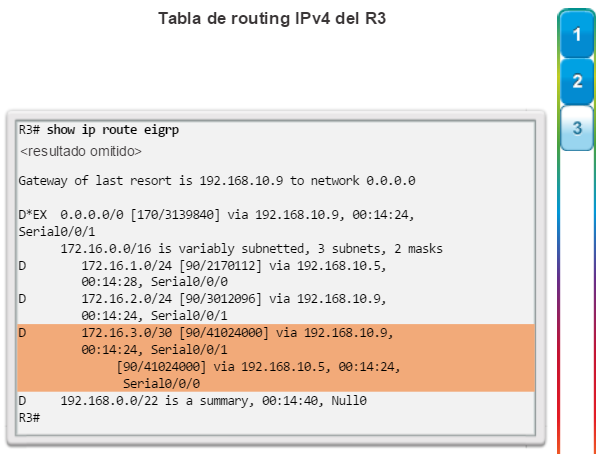Click the 00:14:28, Serial0/0/0 line
This screenshot has height=454, width=600.
[154, 282]
